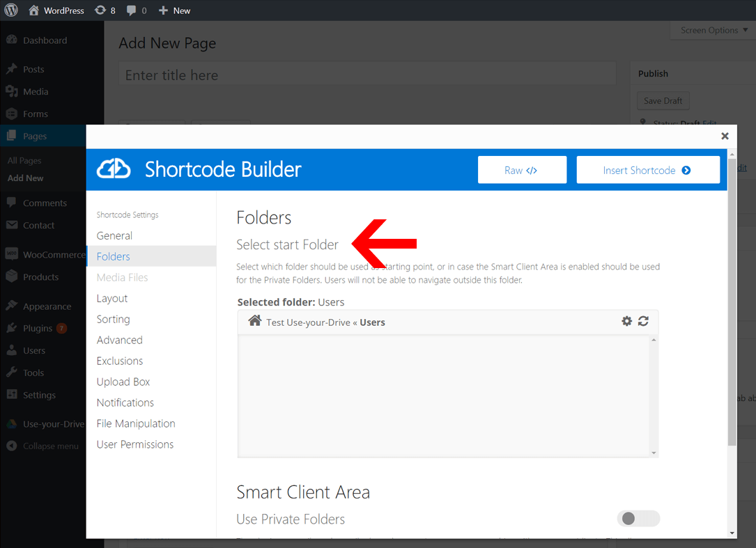This screenshot has height=548, width=756.
Task: Expand the Screen Options dropdown
Action: [x=713, y=31]
